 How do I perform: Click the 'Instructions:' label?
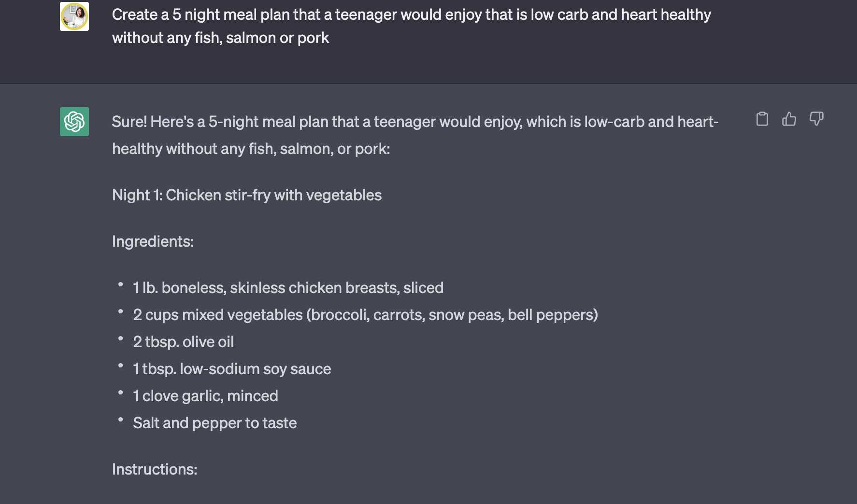(x=155, y=469)
